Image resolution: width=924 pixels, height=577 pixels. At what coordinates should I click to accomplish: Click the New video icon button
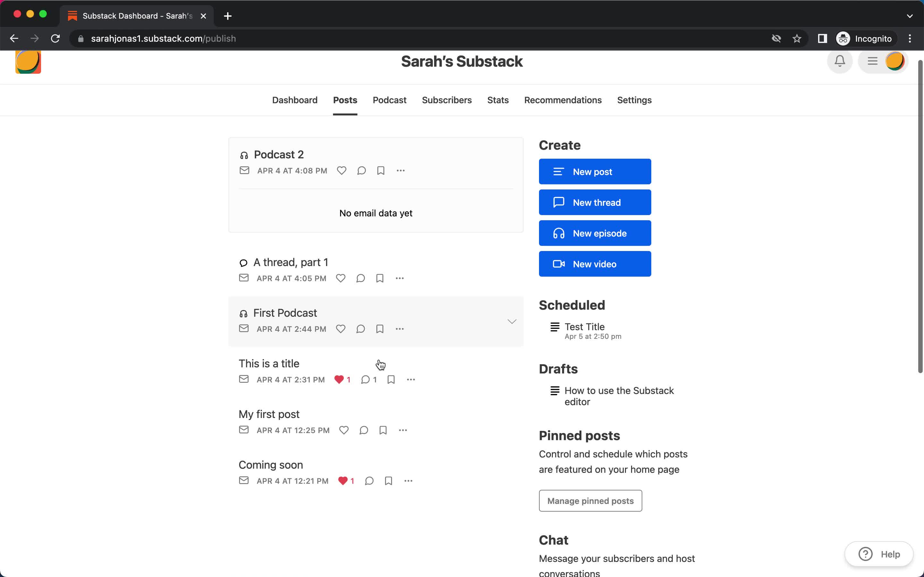tap(559, 264)
